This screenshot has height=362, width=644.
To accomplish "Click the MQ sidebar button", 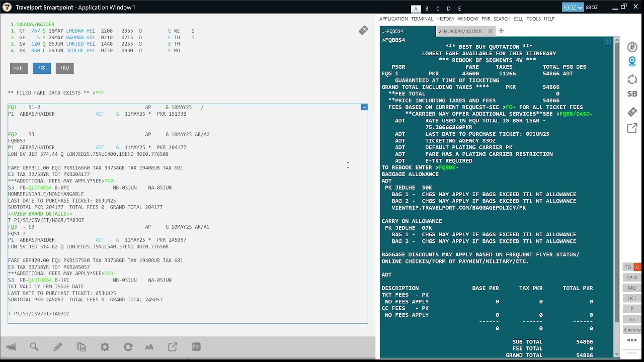I will pyautogui.click(x=632, y=288).
